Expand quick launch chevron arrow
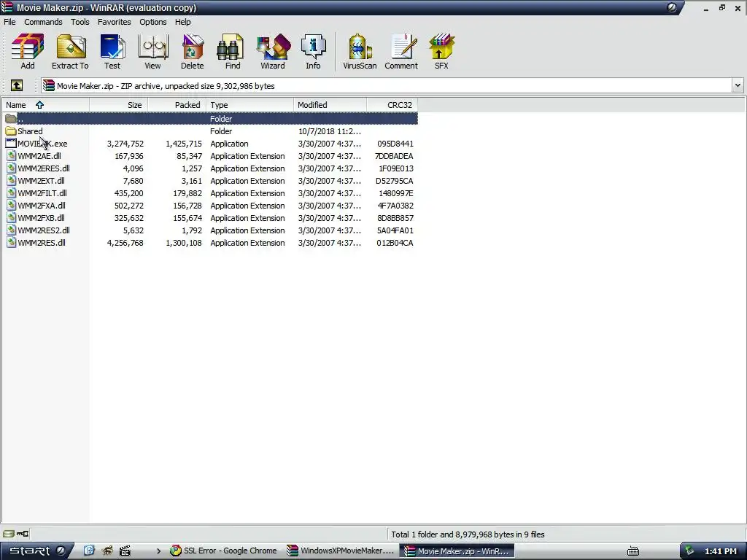 [x=158, y=551]
